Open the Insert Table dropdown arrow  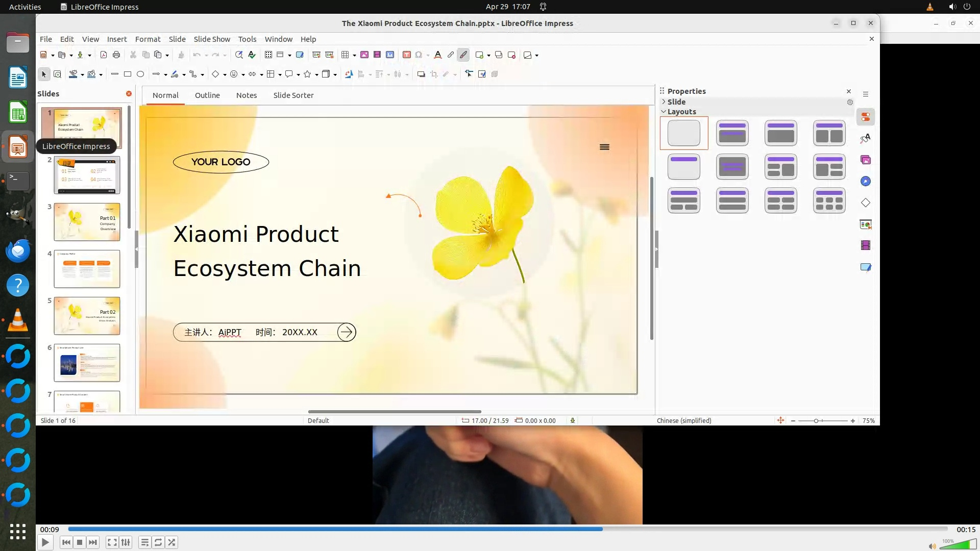point(354,56)
